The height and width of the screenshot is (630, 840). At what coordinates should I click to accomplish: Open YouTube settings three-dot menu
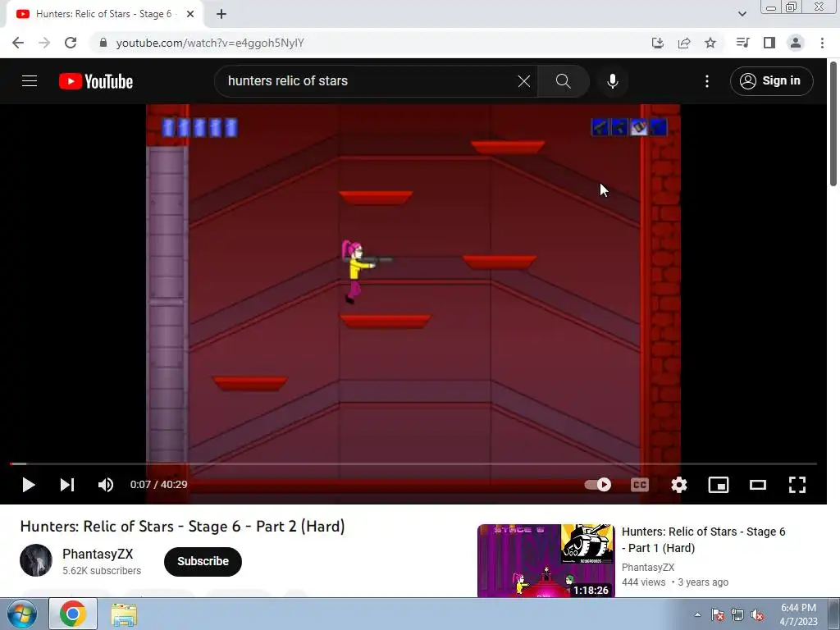coord(706,81)
